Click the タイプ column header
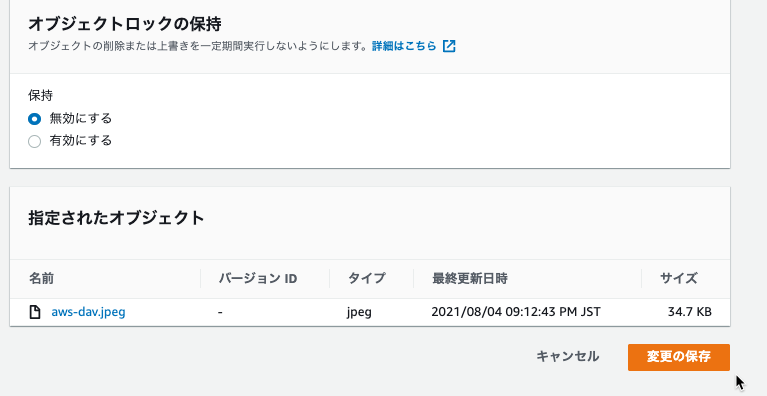The width and height of the screenshot is (767, 396). (367, 279)
